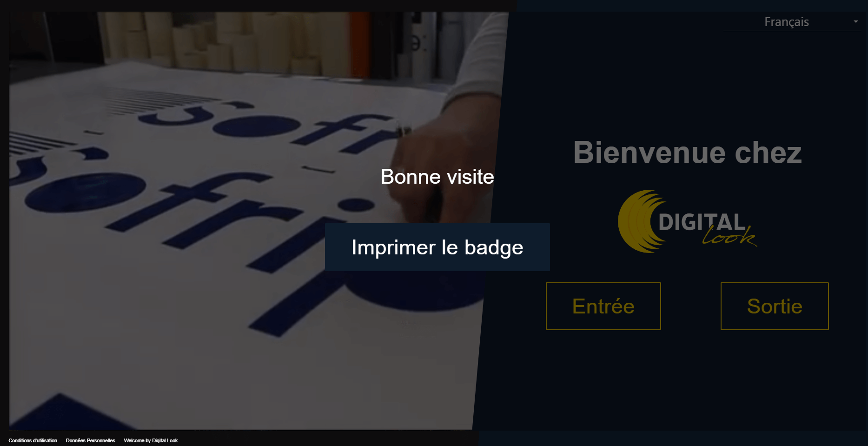Open Données Personnelles footer link
This screenshot has height=446, width=868.
(90, 440)
